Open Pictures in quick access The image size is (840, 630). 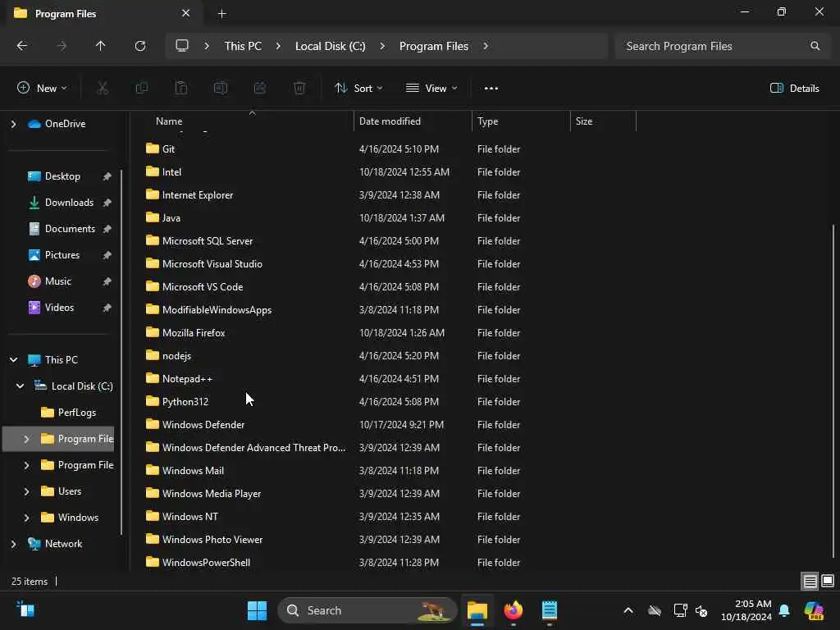[x=62, y=255]
